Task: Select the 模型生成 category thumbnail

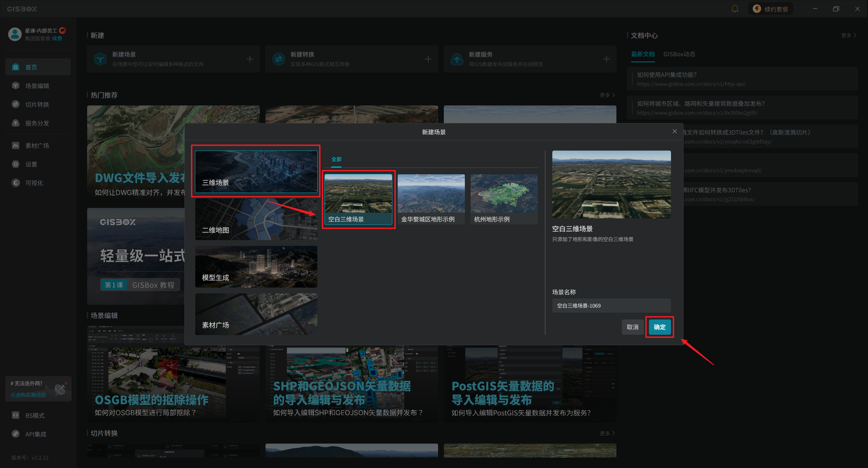Action: tap(256, 267)
